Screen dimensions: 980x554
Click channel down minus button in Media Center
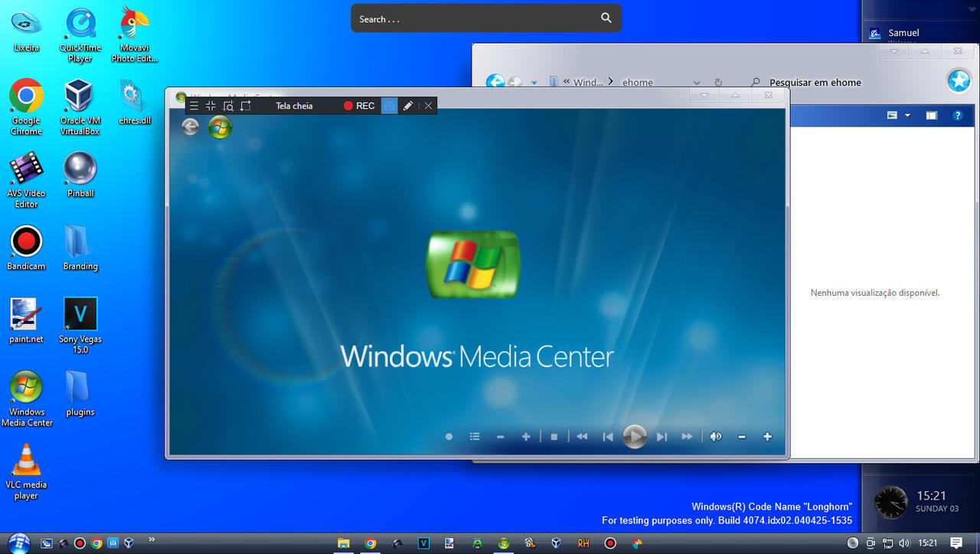501,437
